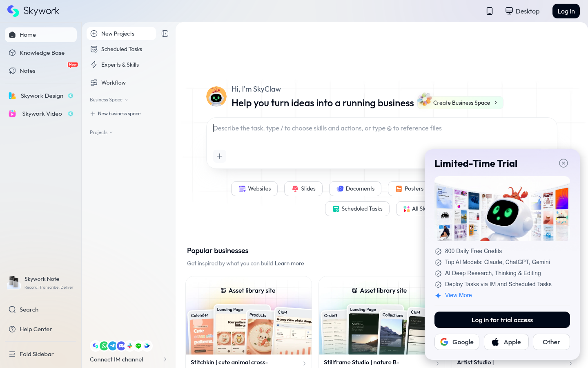Viewport: 588px width, 368px height.
Task: Open Search in the sidebar
Action: point(41,310)
